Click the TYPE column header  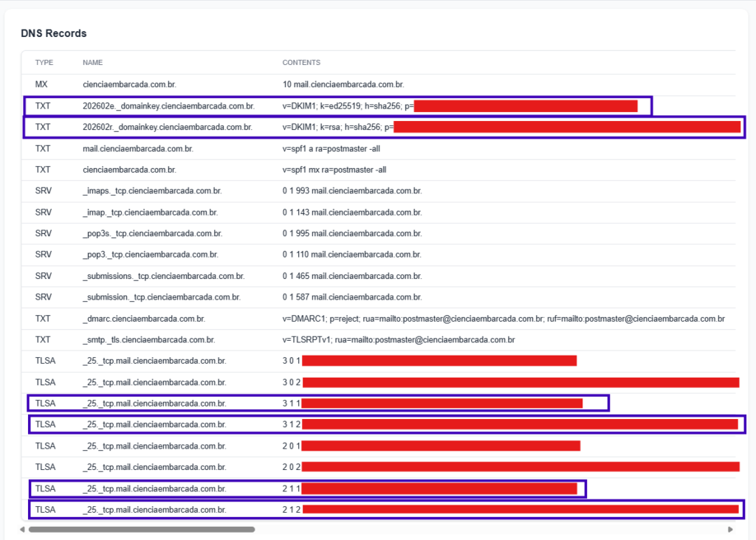pyautogui.click(x=44, y=63)
